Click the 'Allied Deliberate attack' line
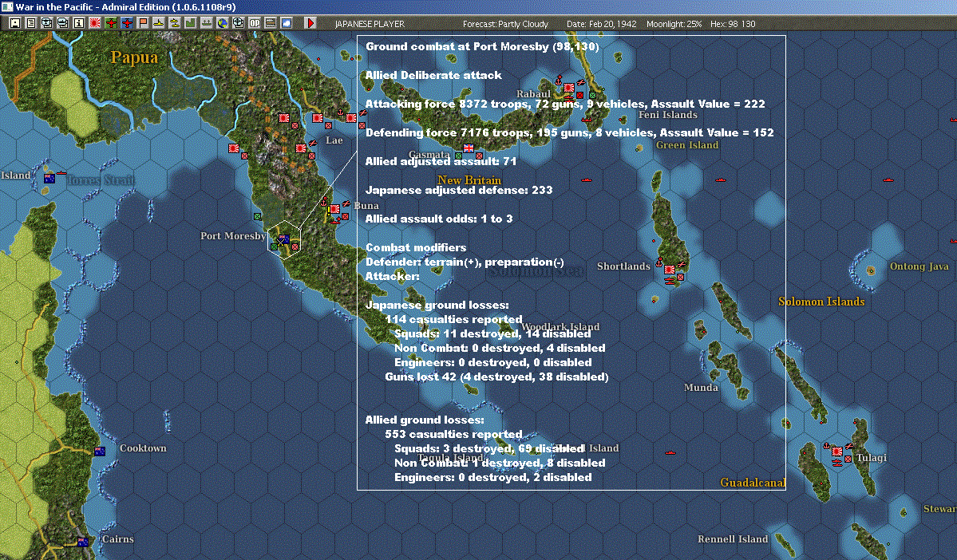The height and width of the screenshot is (560, 957). point(433,75)
